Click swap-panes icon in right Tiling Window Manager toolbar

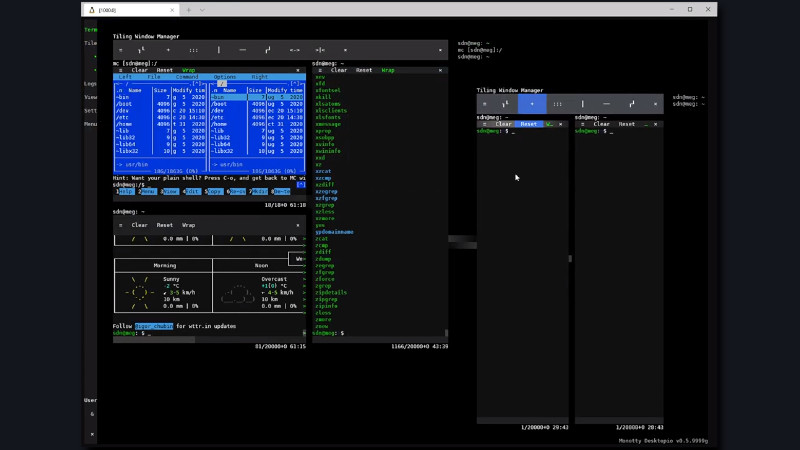(505, 104)
